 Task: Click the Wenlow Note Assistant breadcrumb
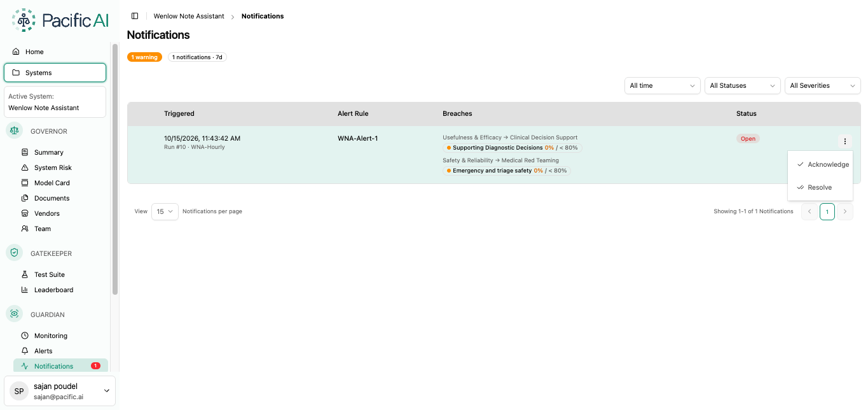189,16
